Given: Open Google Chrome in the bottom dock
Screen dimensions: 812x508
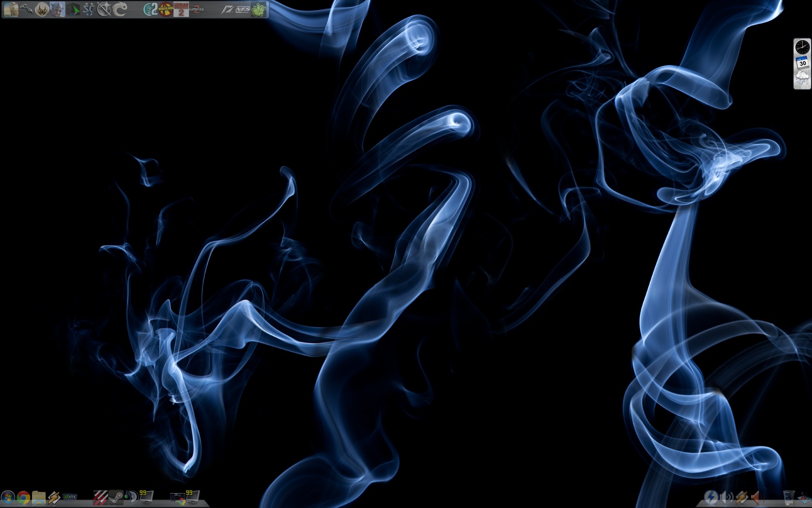Looking at the screenshot, I should click(x=23, y=497).
